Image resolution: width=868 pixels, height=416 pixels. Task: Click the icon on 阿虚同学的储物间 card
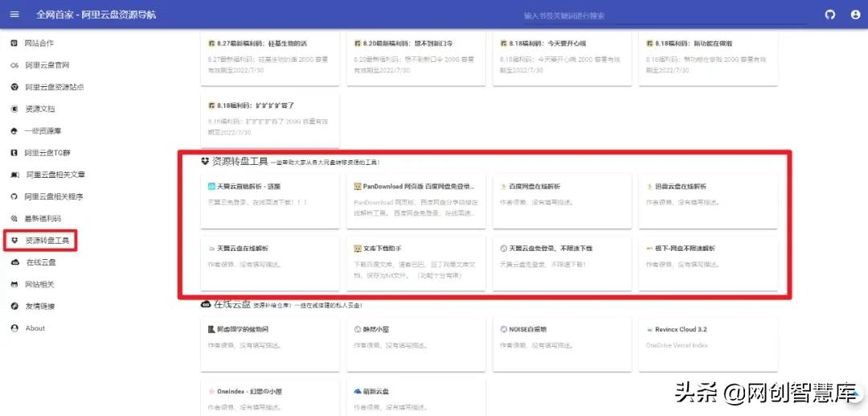[211, 330]
